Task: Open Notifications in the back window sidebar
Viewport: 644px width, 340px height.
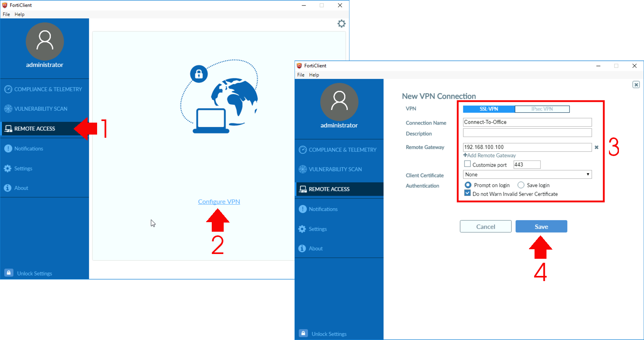Action: click(24, 149)
